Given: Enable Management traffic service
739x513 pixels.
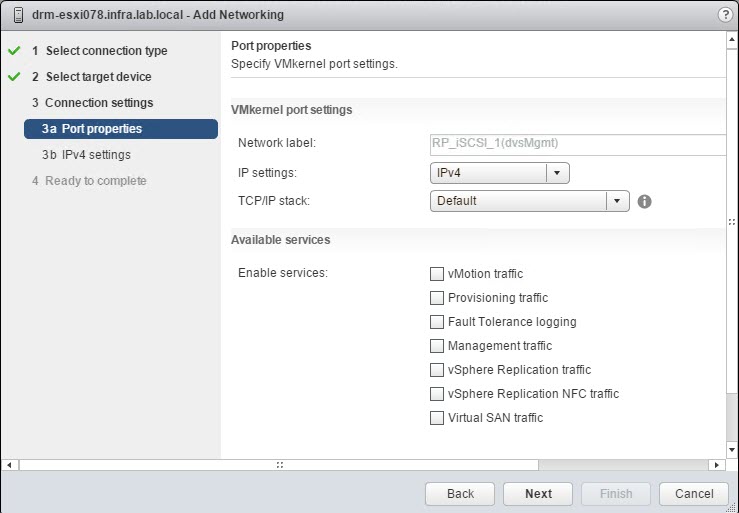Looking at the screenshot, I should pos(437,346).
